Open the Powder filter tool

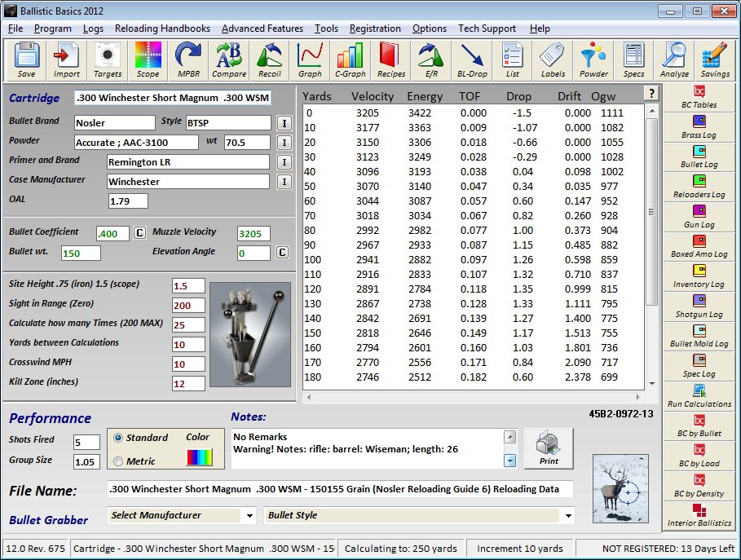593,60
